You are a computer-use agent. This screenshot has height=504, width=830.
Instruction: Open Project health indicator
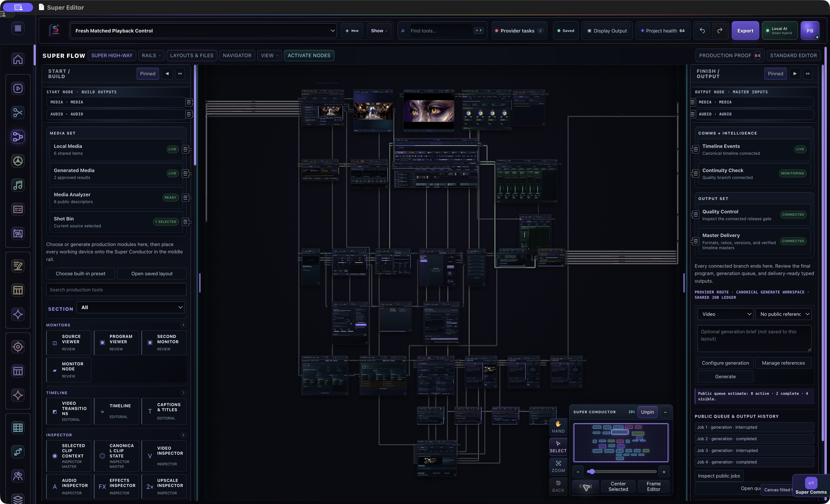[x=663, y=31]
